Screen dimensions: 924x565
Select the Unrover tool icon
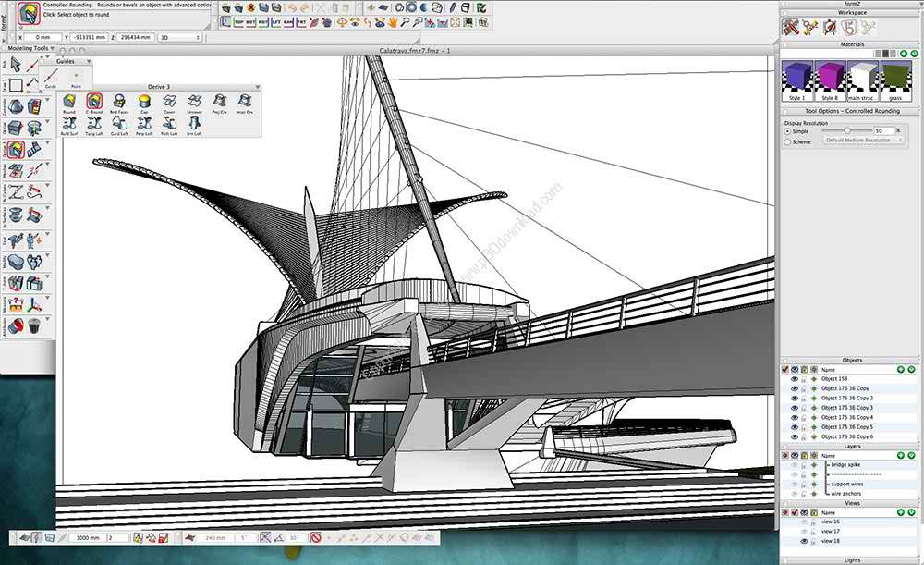tap(194, 102)
